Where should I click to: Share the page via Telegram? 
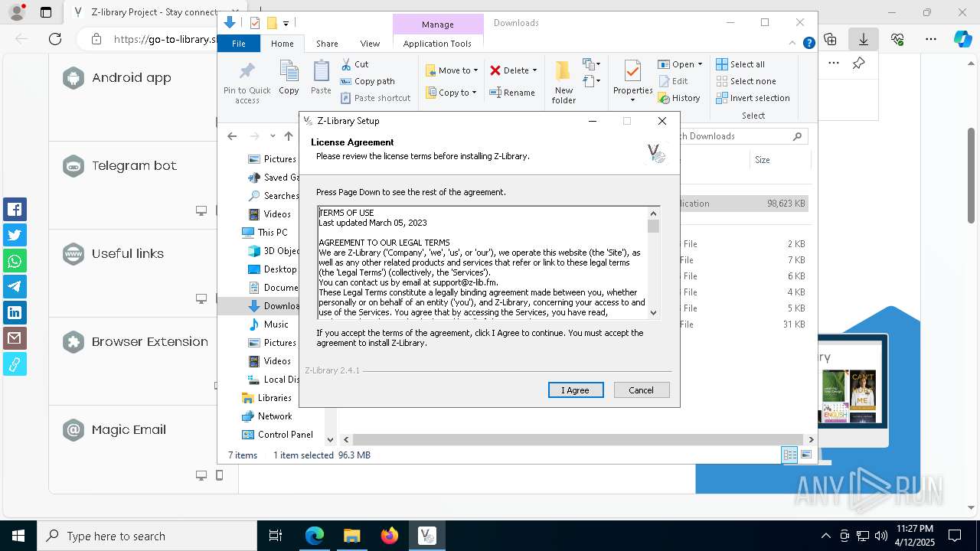point(15,286)
